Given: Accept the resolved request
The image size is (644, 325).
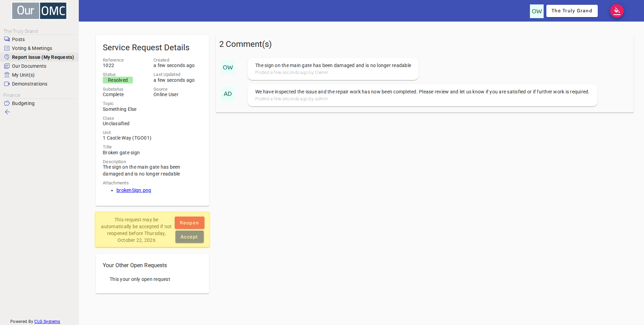Looking at the screenshot, I should point(189,237).
